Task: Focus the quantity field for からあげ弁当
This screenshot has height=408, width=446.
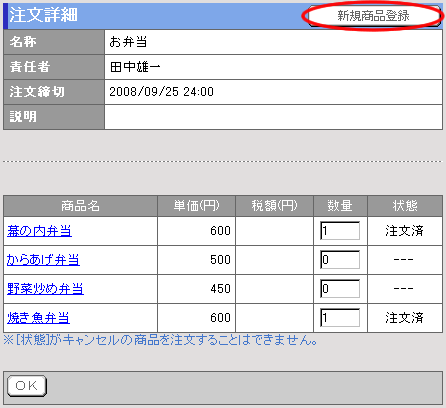Action: (x=340, y=260)
